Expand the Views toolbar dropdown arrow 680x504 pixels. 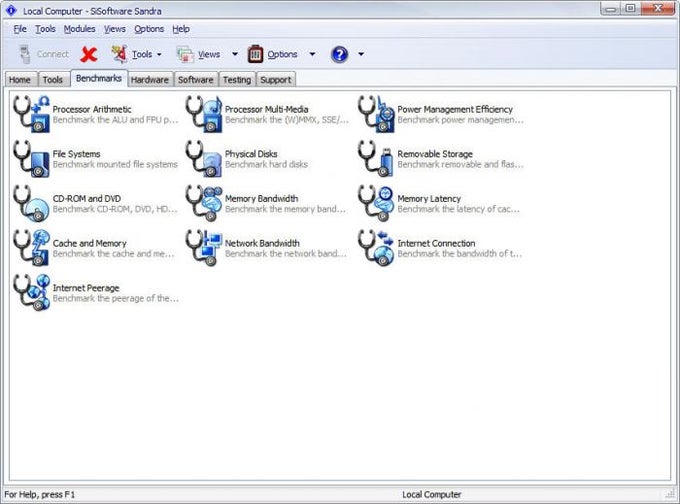pyautogui.click(x=235, y=54)
